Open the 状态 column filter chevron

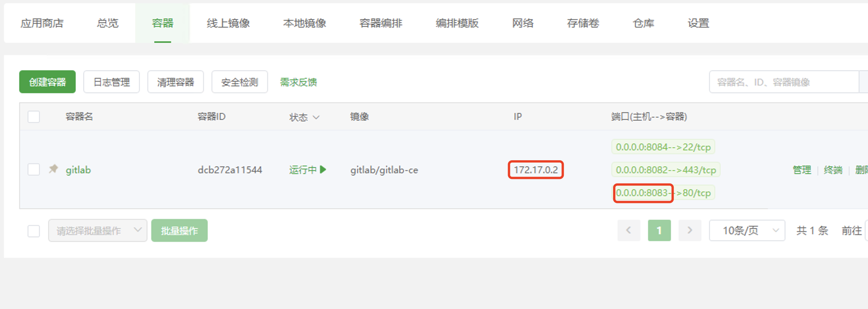point(316,117)
